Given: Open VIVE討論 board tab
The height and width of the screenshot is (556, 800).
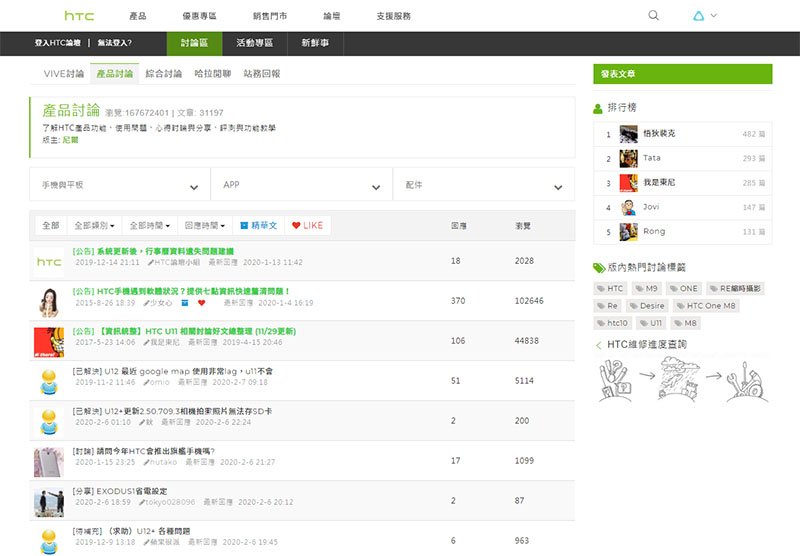Looking at the screenshot, I should click(64, 74).
